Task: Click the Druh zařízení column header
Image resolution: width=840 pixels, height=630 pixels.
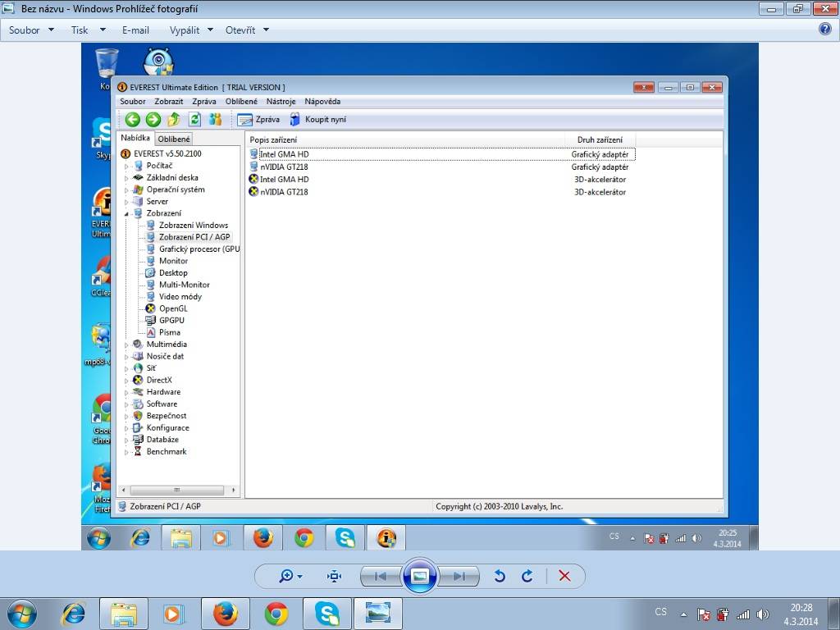Action: pos(600,139)
